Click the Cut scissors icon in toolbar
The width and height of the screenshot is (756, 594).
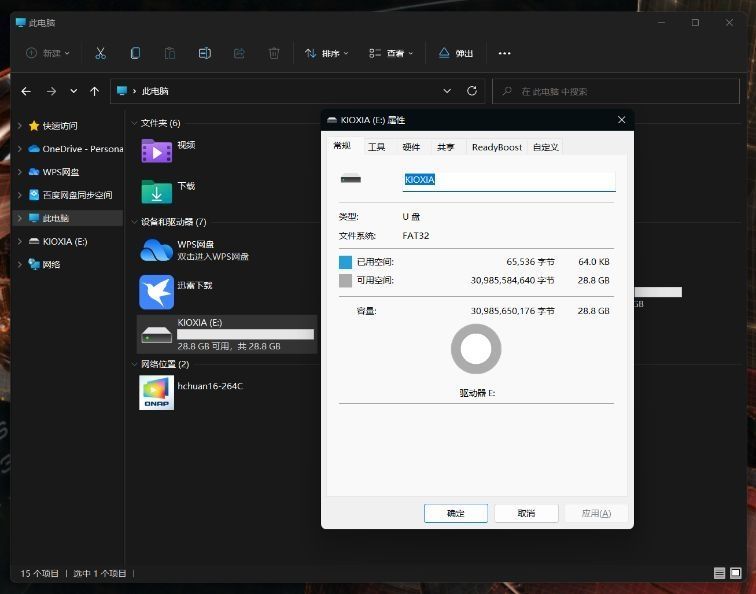click(x=100, y=53)
